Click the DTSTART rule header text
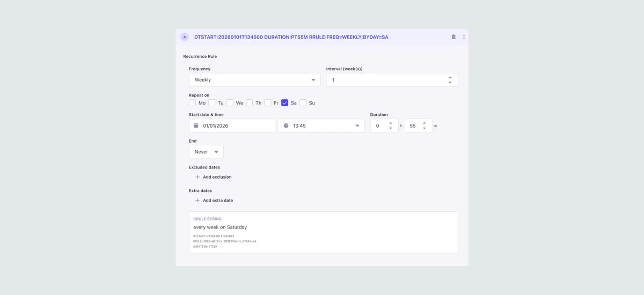Viewport: 644px width, 295px height. pos(291,37)
